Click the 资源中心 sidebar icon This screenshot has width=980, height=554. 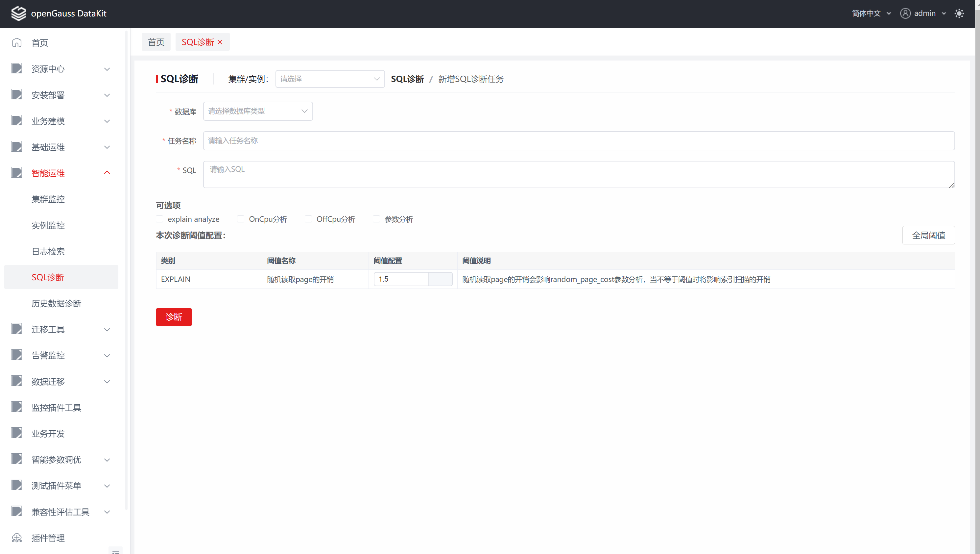coord(17,68)
